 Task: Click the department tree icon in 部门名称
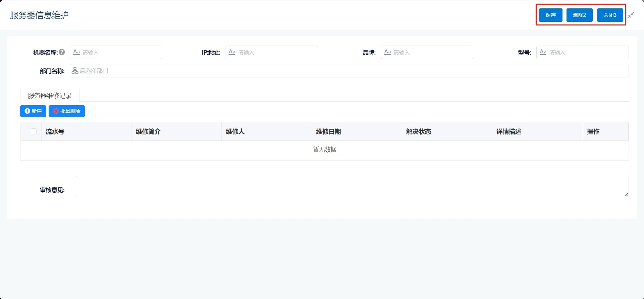(75, 71)
